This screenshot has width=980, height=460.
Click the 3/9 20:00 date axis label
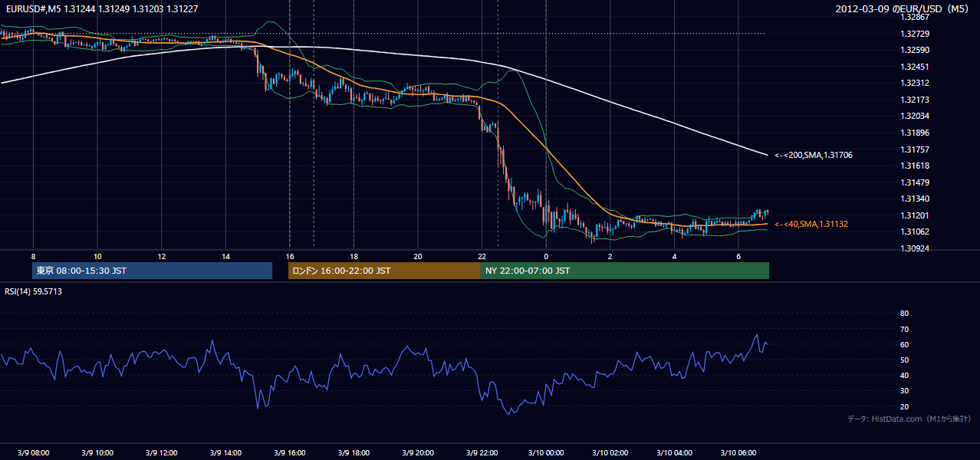[x=418, y=453]
